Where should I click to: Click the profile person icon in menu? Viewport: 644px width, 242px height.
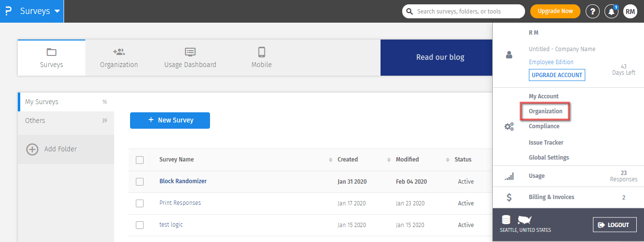[x=509, y=55]
